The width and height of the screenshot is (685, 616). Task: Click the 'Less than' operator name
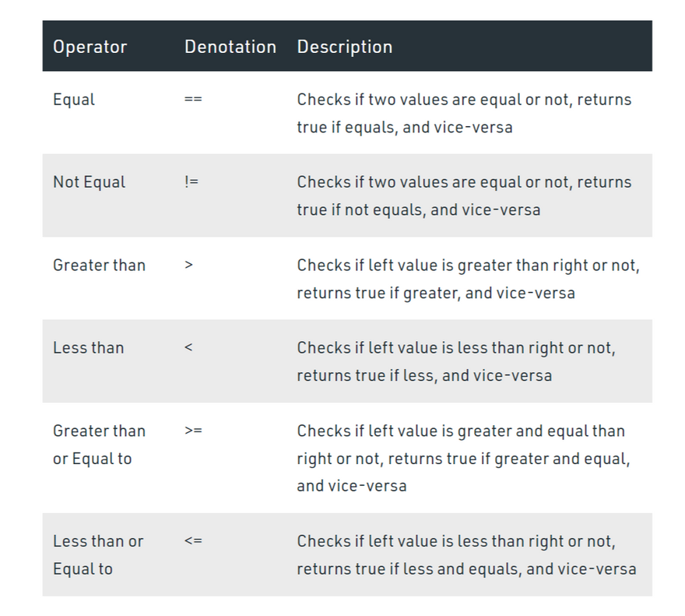point(88,347)
